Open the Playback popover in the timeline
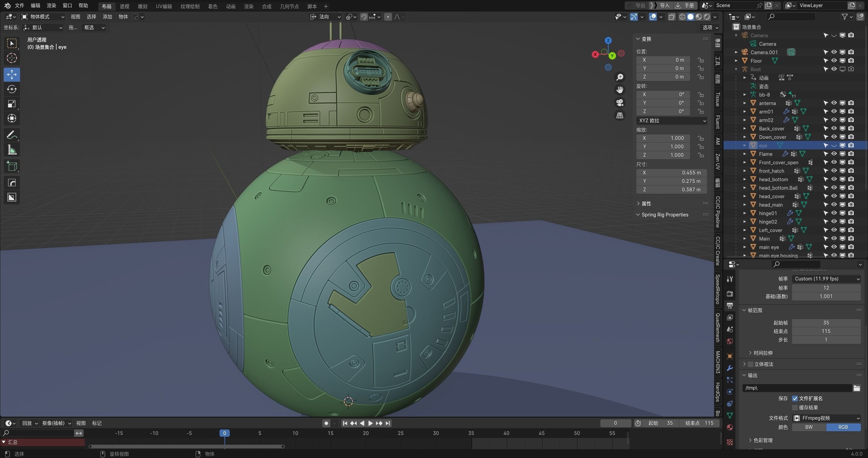The image size is (868, 458). (30, 423)
